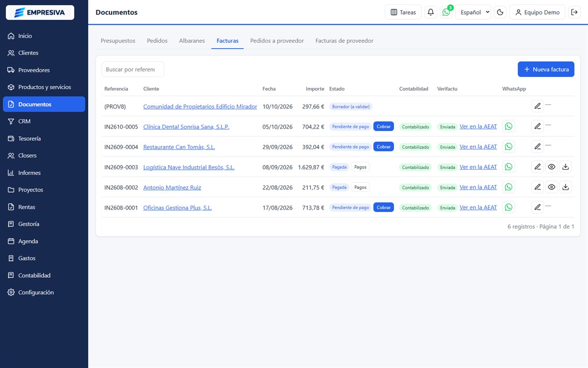Open client Restaurante Can Tomàs, S.L.
Viewport: 588px width, 368px height.
click(179, 147)
